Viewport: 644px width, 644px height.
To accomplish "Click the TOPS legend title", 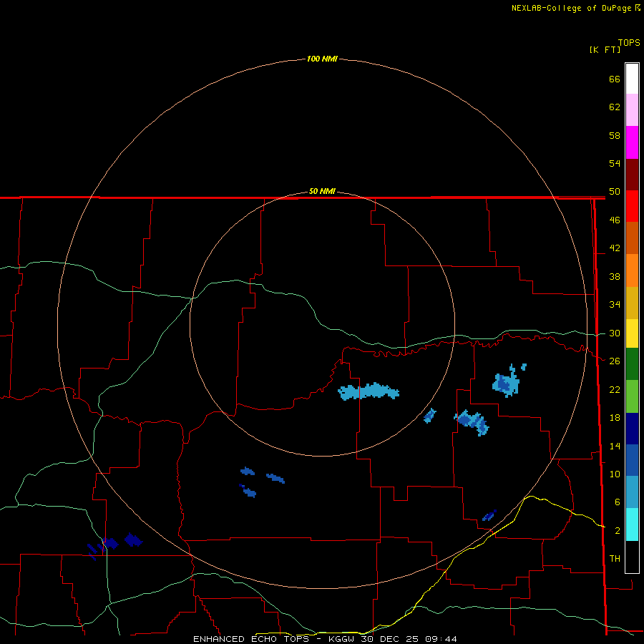I will pos(629,43).
